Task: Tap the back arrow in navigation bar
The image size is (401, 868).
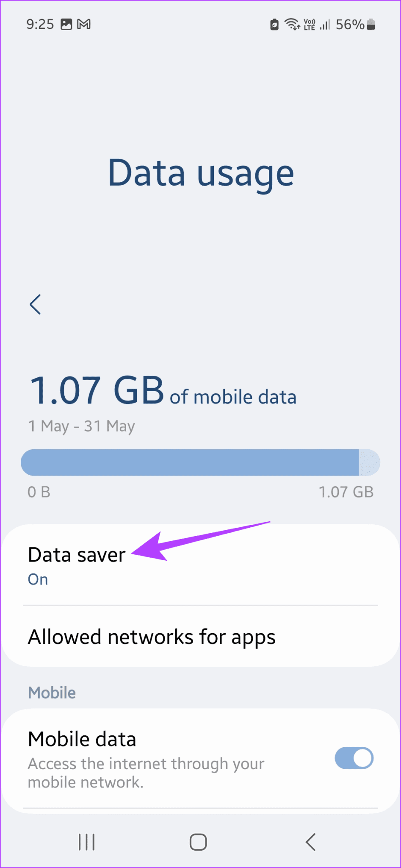Action: point(310,842)
